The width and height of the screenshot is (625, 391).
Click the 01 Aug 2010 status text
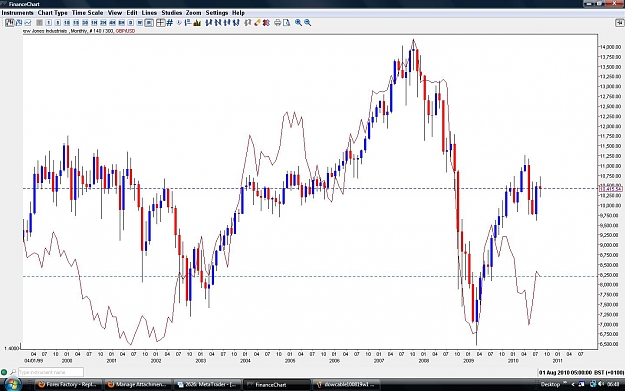581,373
